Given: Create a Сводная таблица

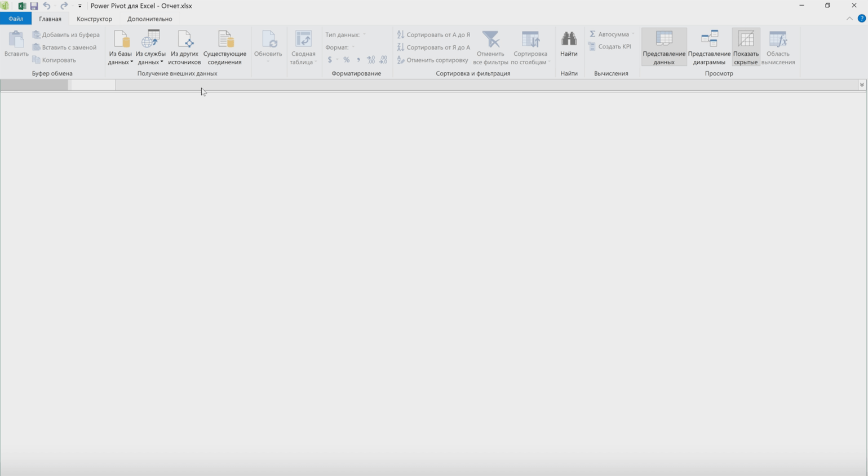Looking at the screenshot, I should (303, 47).
